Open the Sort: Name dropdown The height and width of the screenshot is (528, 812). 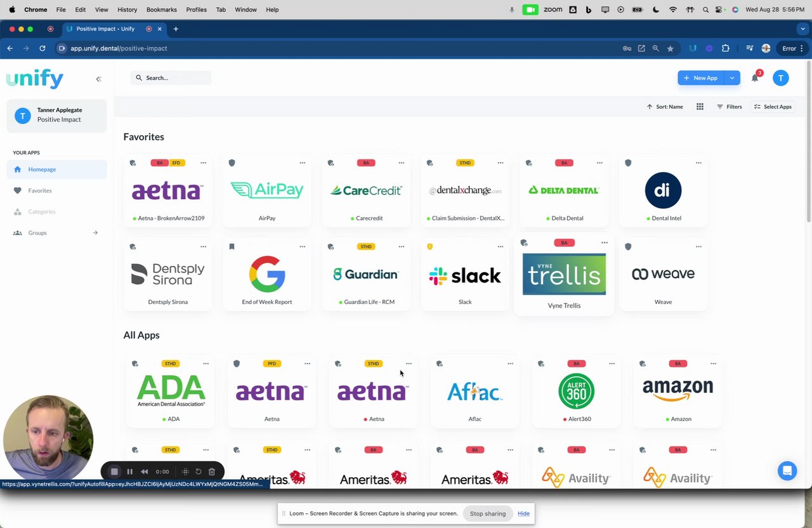coord(665,107)
